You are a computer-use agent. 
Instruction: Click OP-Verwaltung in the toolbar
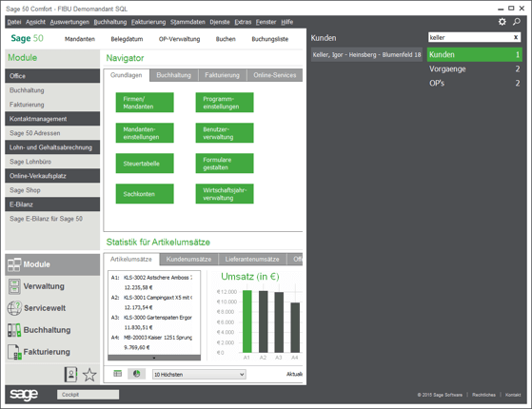click(x=180, y=39)
